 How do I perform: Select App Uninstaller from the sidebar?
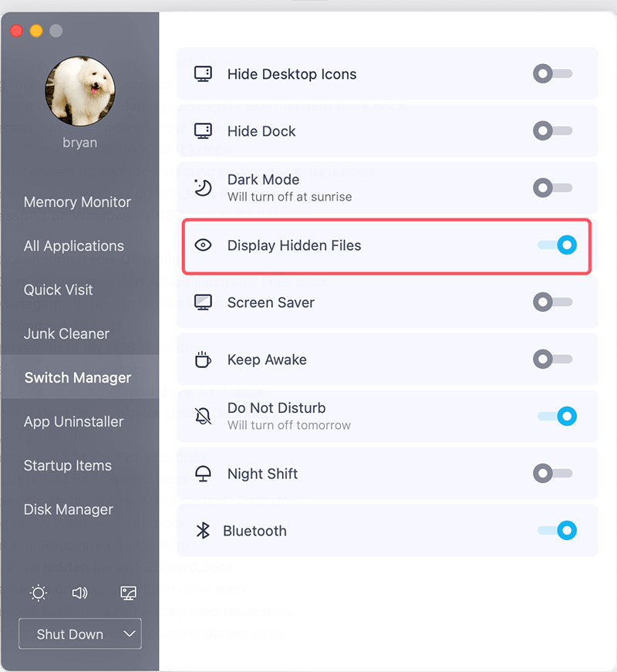[x=73, y=422]
